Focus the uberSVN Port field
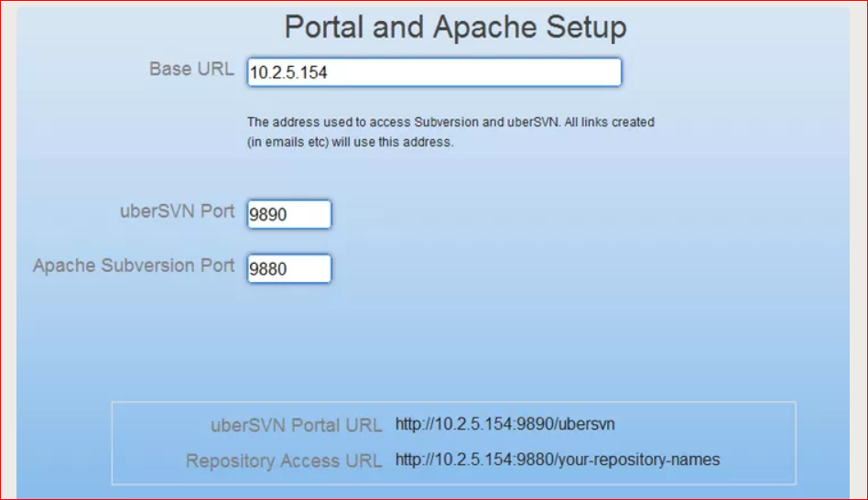The image size is (868, 500). coord(289,214)
